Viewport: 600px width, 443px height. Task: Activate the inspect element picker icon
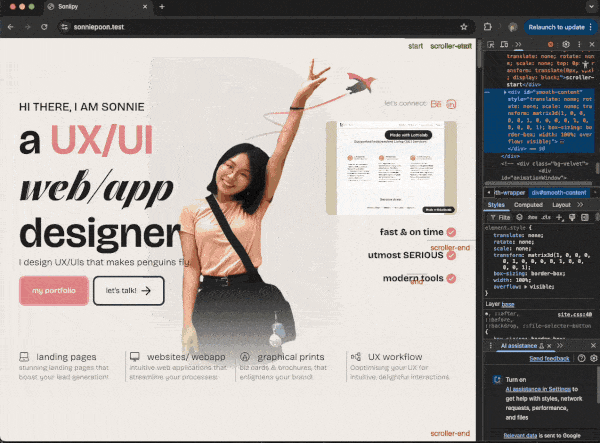point(491,45)
